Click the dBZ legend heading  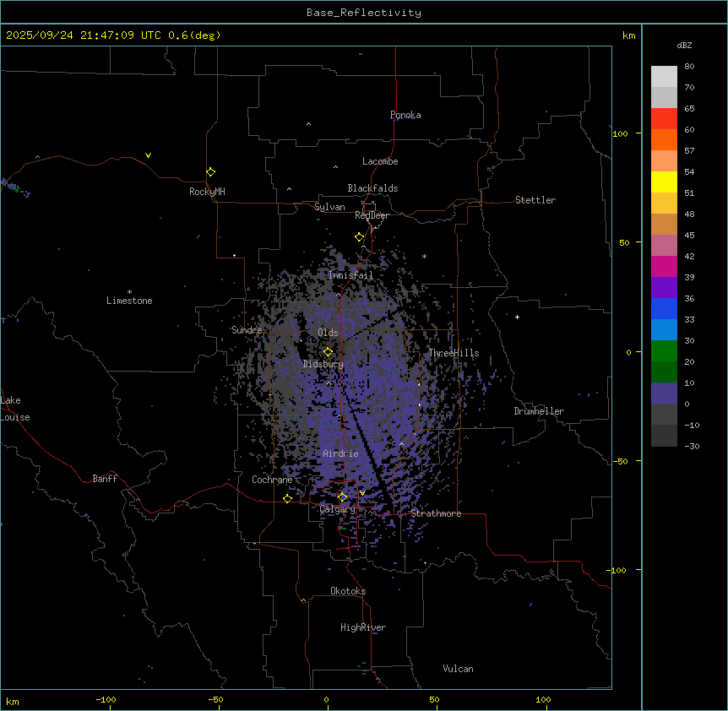pos(685,45)
